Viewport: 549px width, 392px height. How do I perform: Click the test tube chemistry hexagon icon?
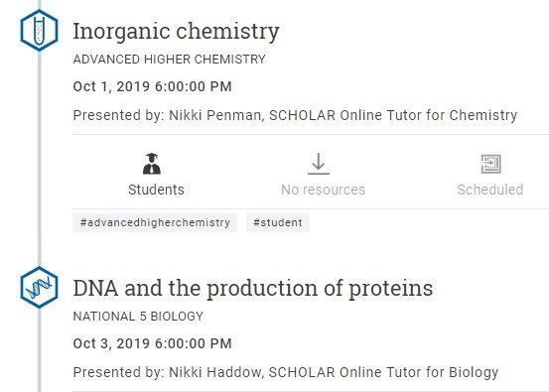pos(39,31)
